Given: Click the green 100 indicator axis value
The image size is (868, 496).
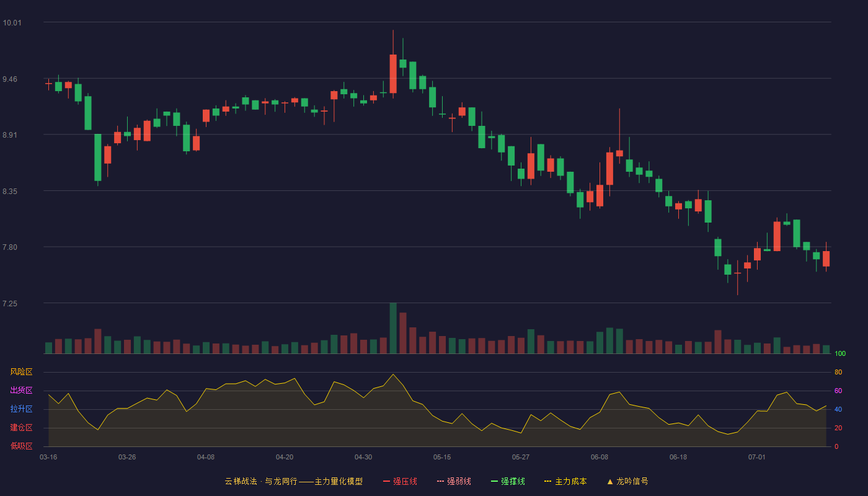Looking at the screenshot, I should [840, 354].
